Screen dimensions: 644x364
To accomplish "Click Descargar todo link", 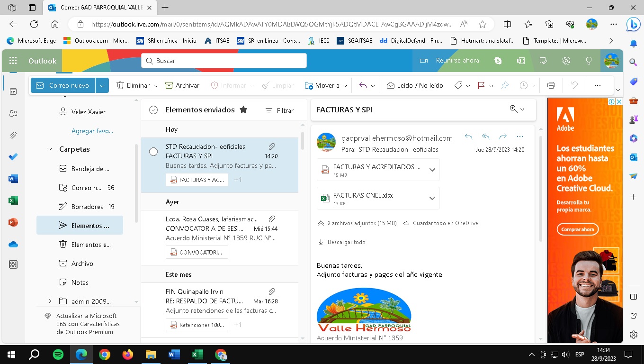I will (x=346, y=242).
